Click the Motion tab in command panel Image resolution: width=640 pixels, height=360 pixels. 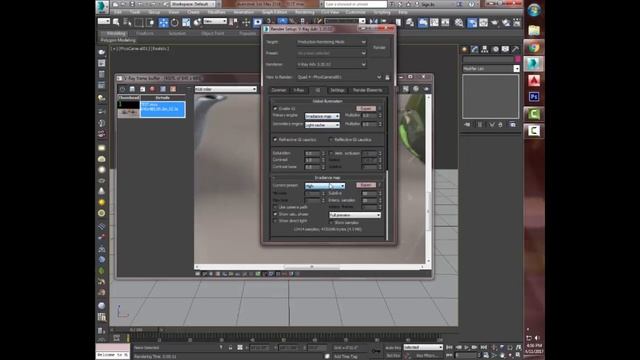click(495, 49)
